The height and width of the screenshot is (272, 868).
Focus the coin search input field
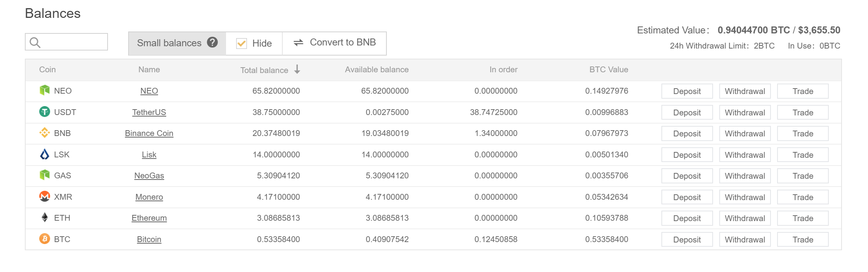(66, 42)
